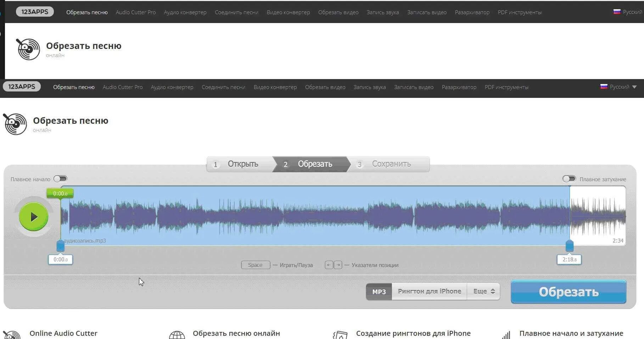Click the big blue Обрезать button
This screenshot has width=644, height=339.
click(x=569, y=291)
